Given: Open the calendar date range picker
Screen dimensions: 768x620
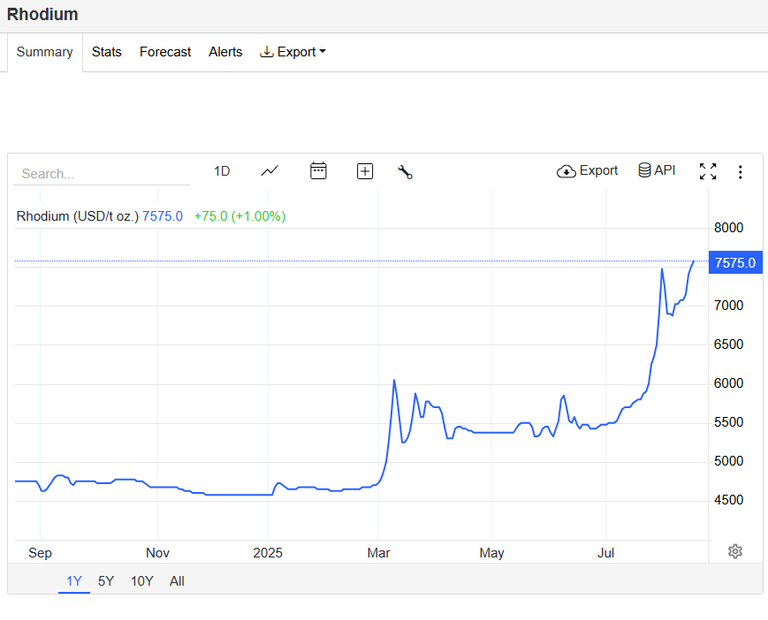Looking at the screenshot, I should pyautogui.click(x=318, y=171).
